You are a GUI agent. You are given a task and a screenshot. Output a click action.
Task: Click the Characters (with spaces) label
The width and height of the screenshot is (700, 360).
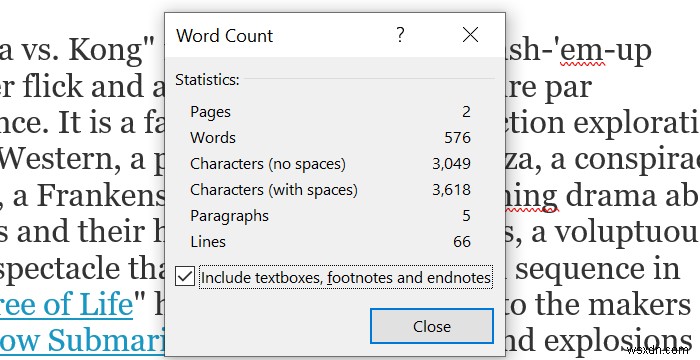[x=274, y=190]
